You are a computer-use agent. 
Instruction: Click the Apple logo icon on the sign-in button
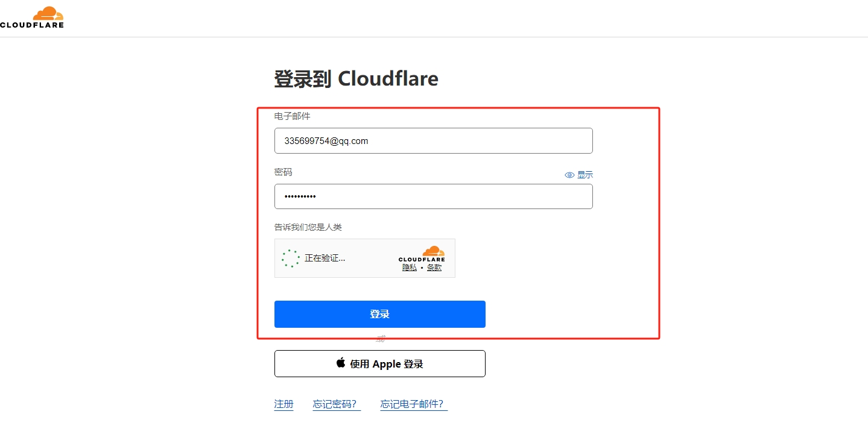click(x=341, y=363)
